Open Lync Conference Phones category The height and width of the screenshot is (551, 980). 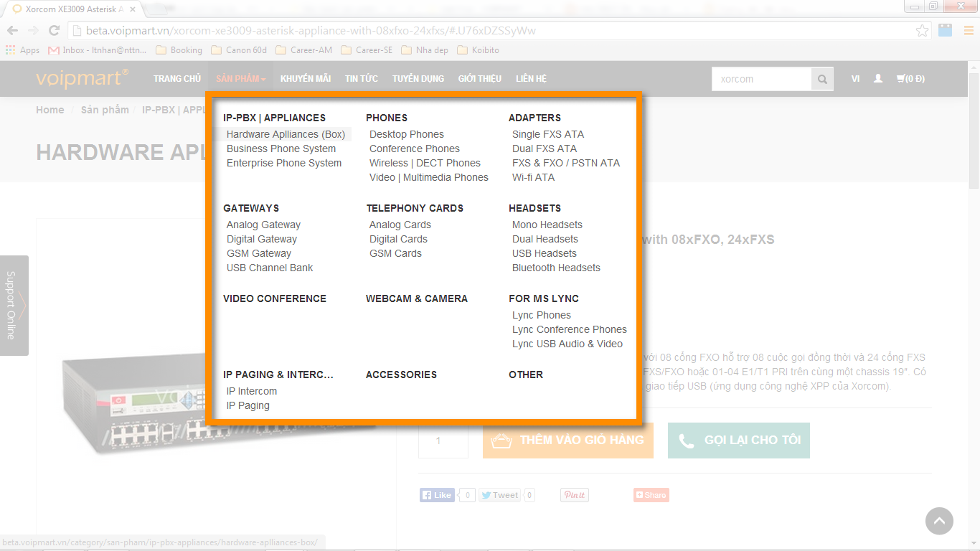click(570, 329)
